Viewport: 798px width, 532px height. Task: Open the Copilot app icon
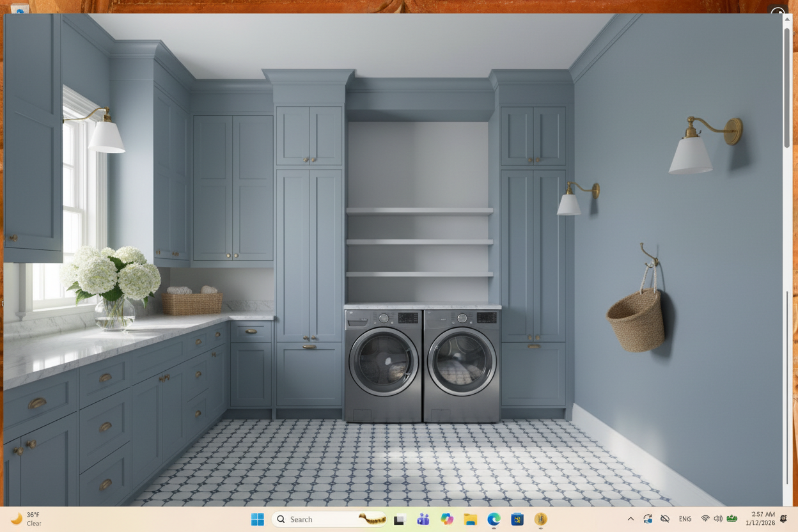click(447, 519)
